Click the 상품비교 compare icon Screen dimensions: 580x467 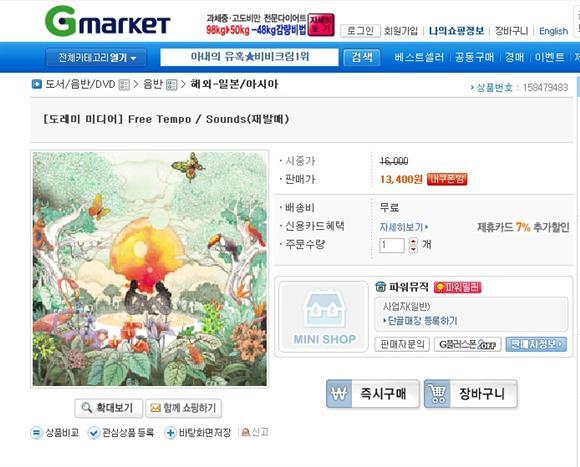coord(36,433)
